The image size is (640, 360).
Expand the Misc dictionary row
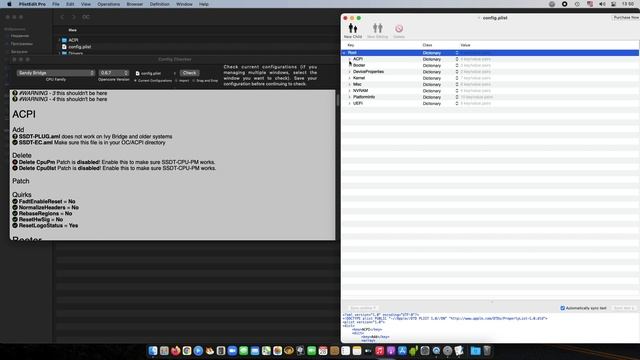[x=350, y=84]
